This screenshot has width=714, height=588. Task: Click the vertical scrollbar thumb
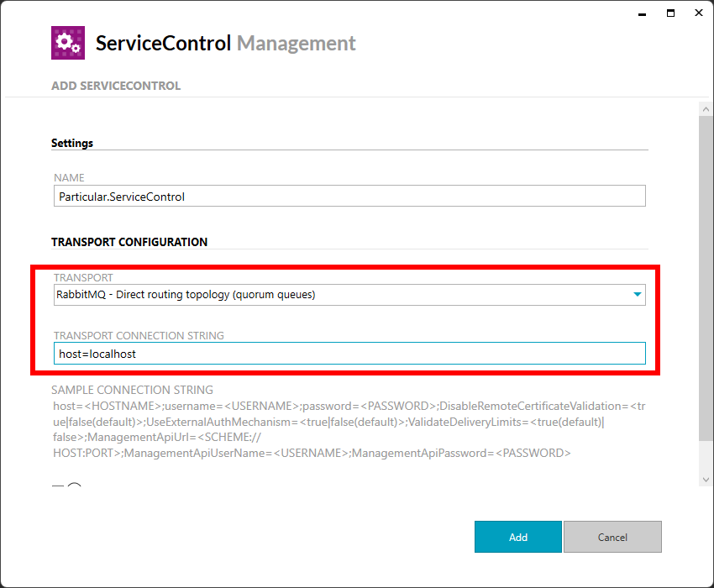click(706, 278)
